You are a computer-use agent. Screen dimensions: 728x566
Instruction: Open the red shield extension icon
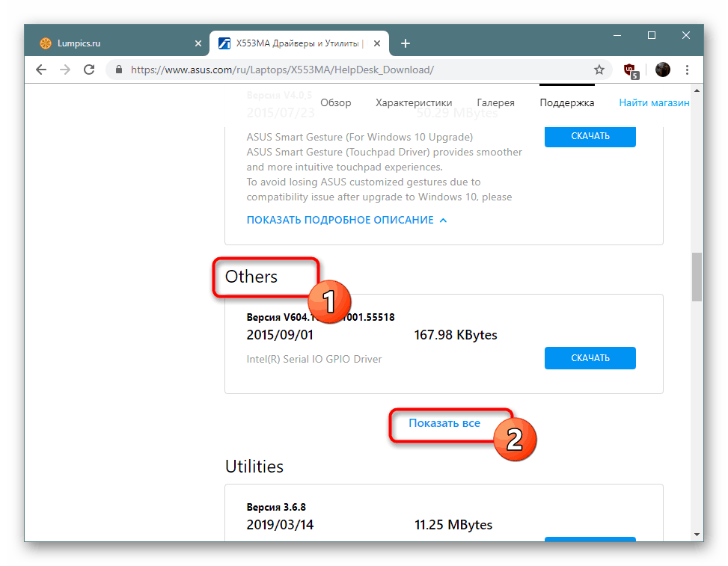tap(631, 70)
